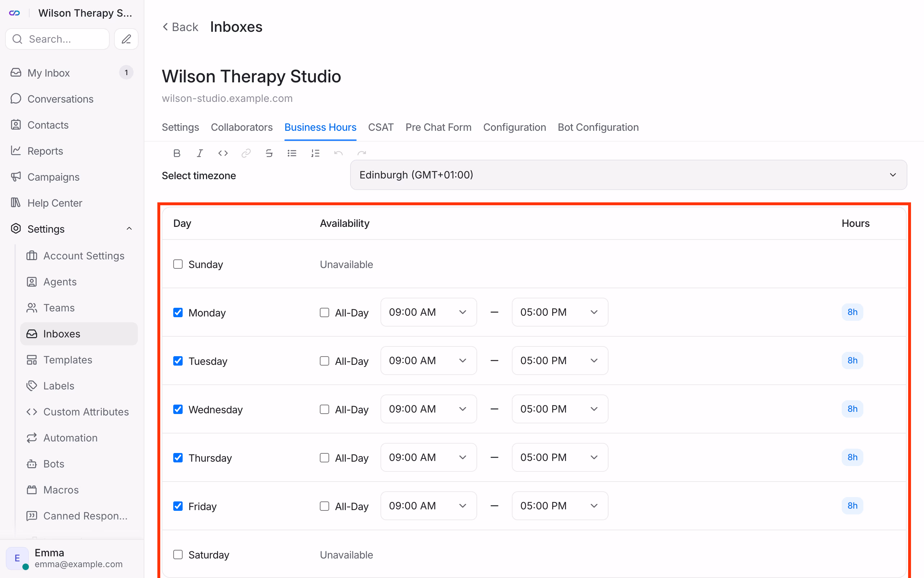Open Thursday start time dropdown

(428, 457)
